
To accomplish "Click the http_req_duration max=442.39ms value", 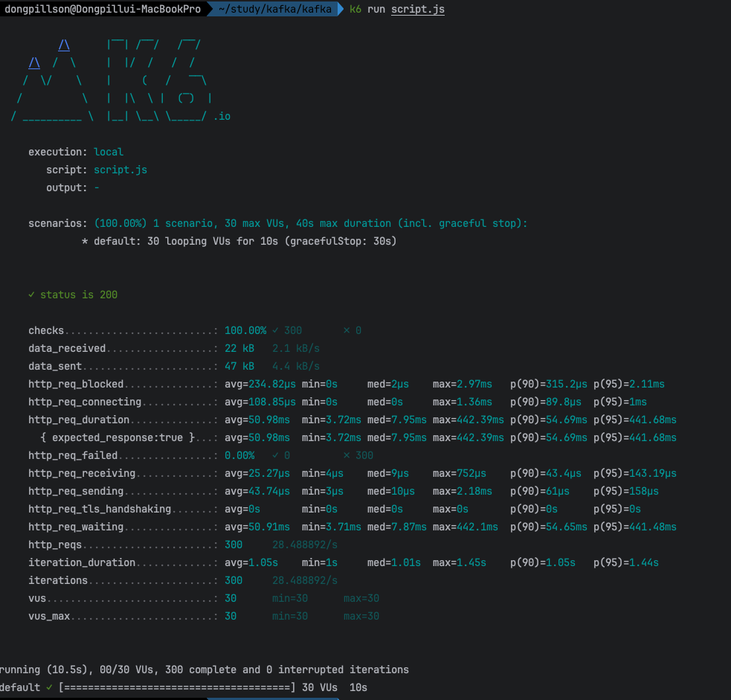I will (468, 420).
